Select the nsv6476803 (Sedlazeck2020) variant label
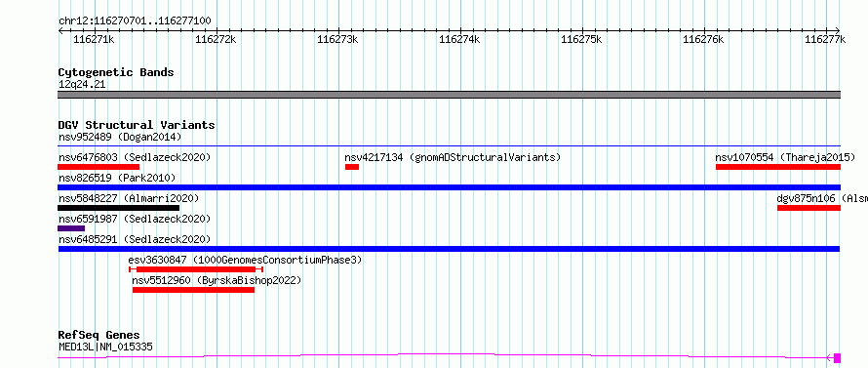Viewport: 868px width, 368px height. 135,157
